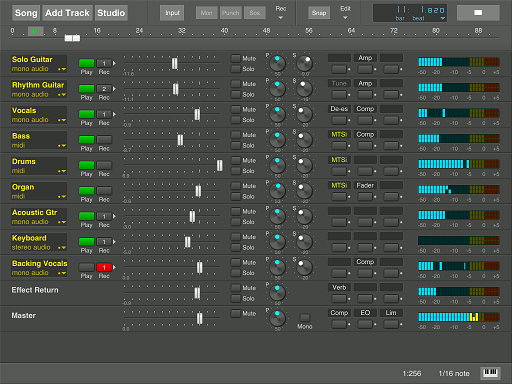The height and width of the screenshot is (384, 512).
Task: Open the Backing Vocals Comp effect slot
Action: [x=365, y=262]
